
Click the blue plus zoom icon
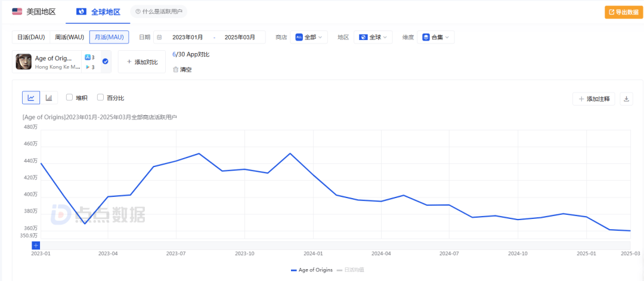click(36, 245)
